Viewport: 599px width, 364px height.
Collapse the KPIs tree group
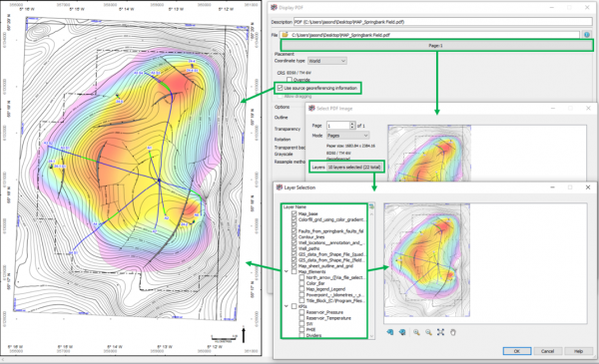[287, 306]
